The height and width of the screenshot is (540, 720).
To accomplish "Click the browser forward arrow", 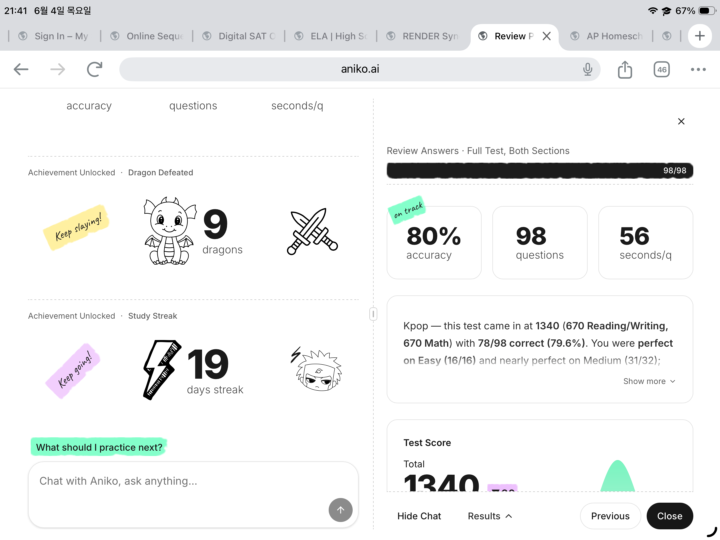I will coord(57,69).
